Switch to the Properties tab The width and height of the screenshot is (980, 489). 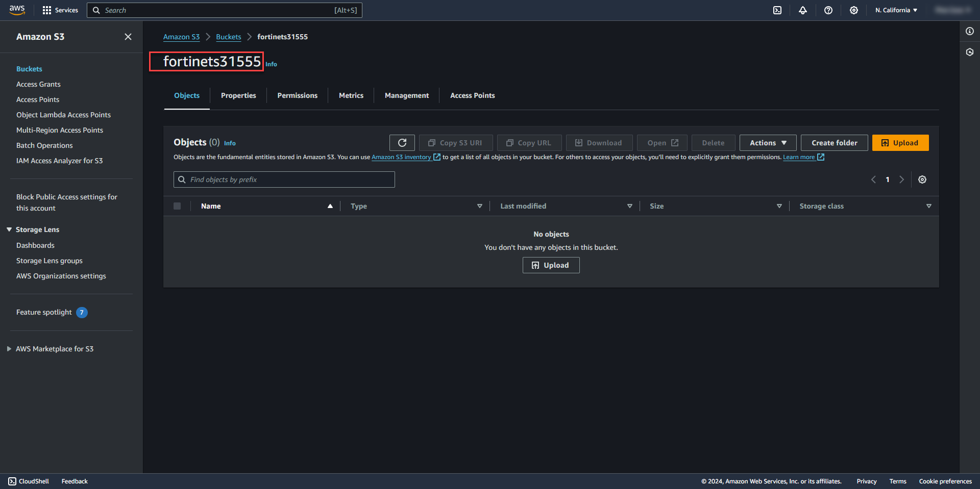pyautogui.click(x=238, y=95)
